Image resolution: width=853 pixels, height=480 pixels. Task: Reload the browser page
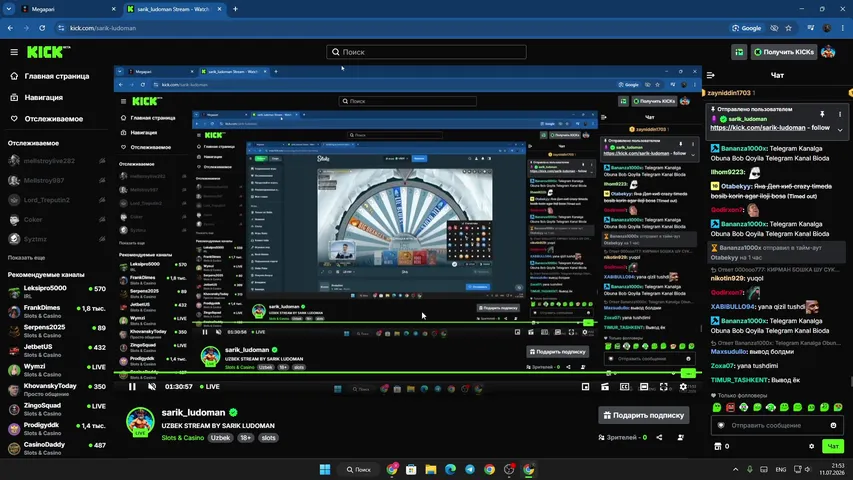(x=42, y=28)
